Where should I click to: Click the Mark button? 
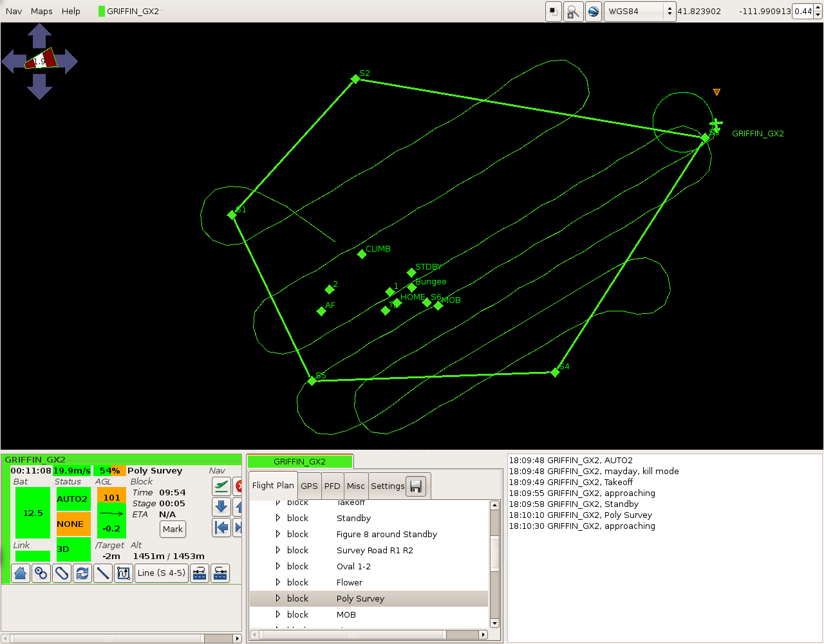coord(173,529)
